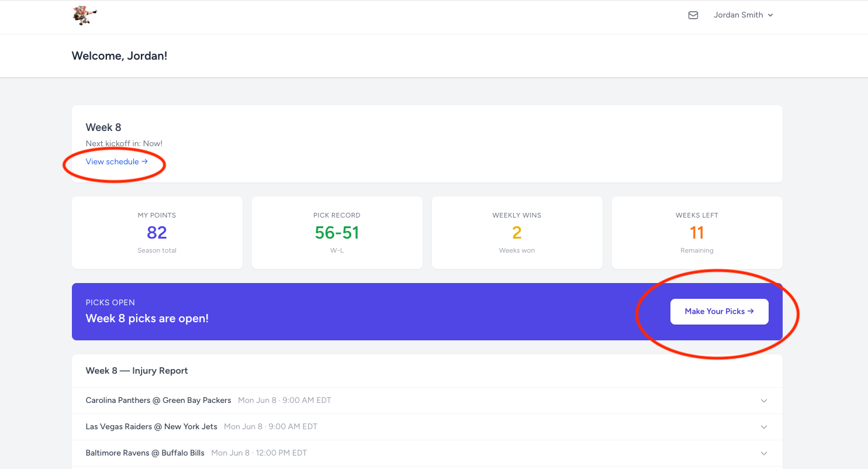Click the site mascot logo

(x=85, y=15)
